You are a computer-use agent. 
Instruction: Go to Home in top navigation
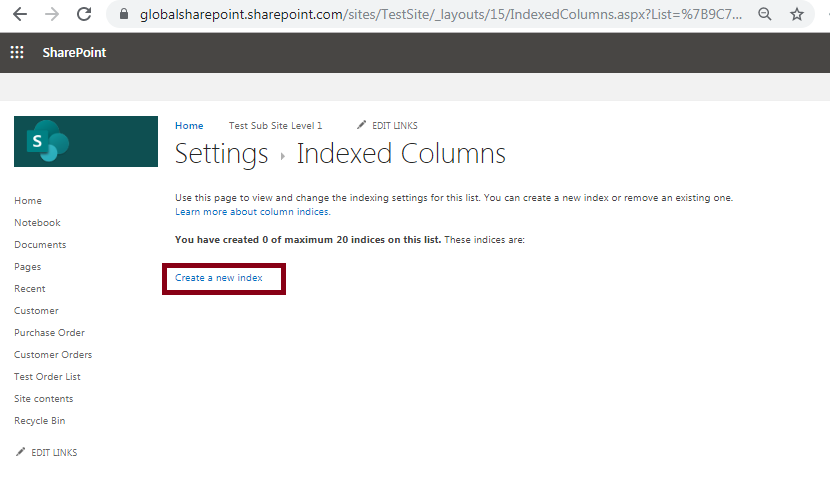189,125
